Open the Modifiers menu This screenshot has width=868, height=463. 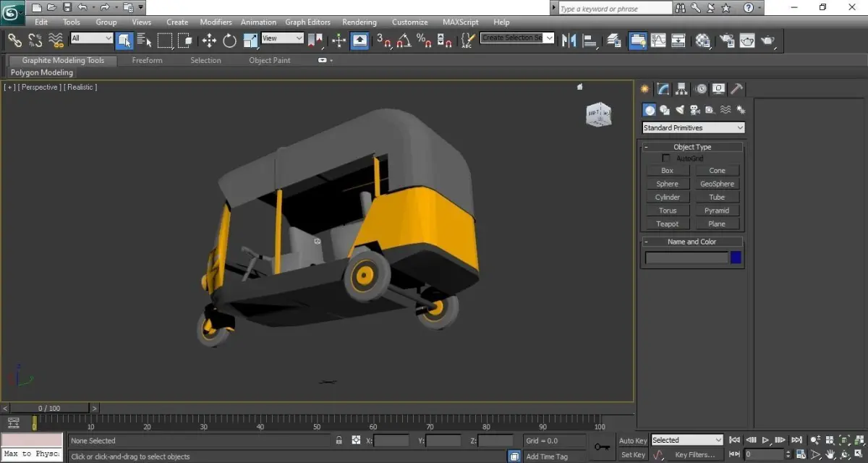tap(216, 22)
